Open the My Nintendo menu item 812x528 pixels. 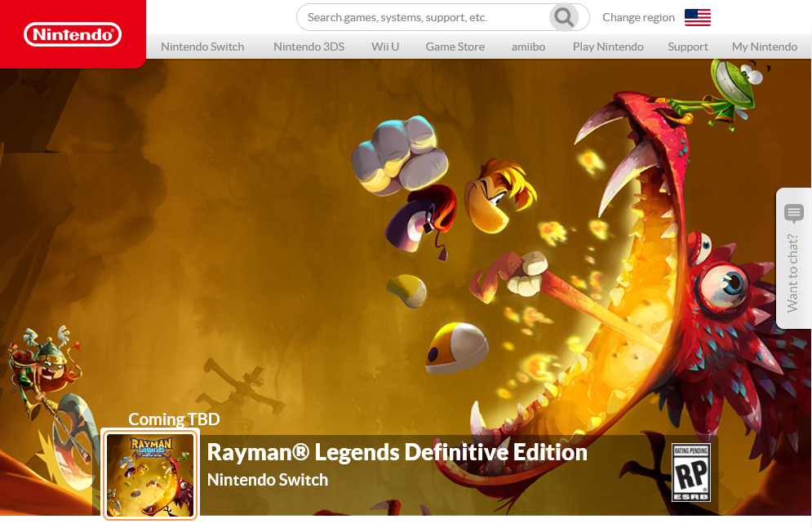(765, 47)
